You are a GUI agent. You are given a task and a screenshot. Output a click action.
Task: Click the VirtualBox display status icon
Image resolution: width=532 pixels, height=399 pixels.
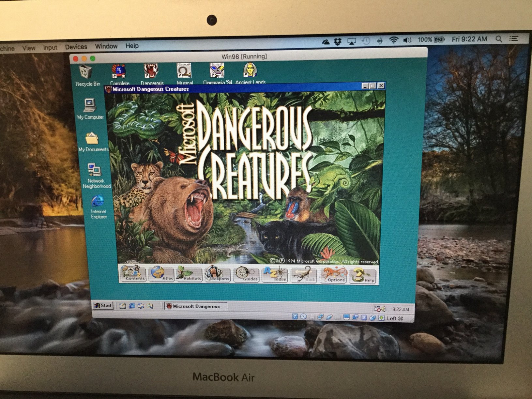pos(346,317)
